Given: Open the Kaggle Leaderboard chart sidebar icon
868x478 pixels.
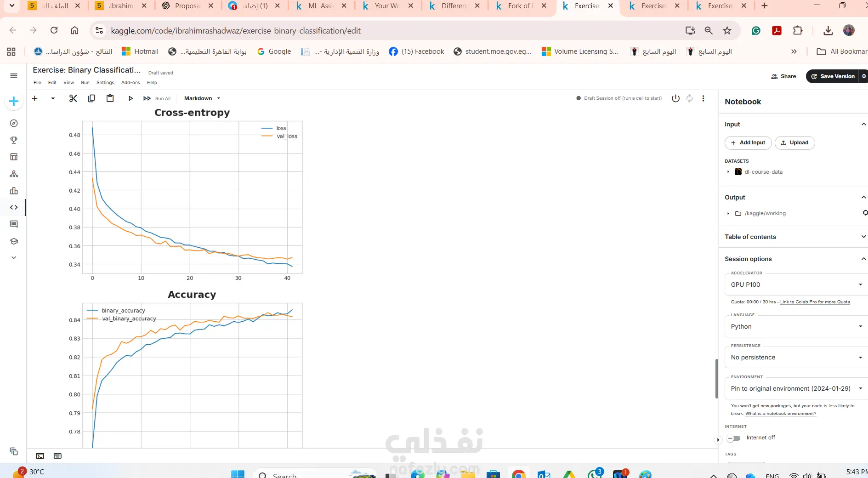Looking at the screenshot, I should coord(14,191).
